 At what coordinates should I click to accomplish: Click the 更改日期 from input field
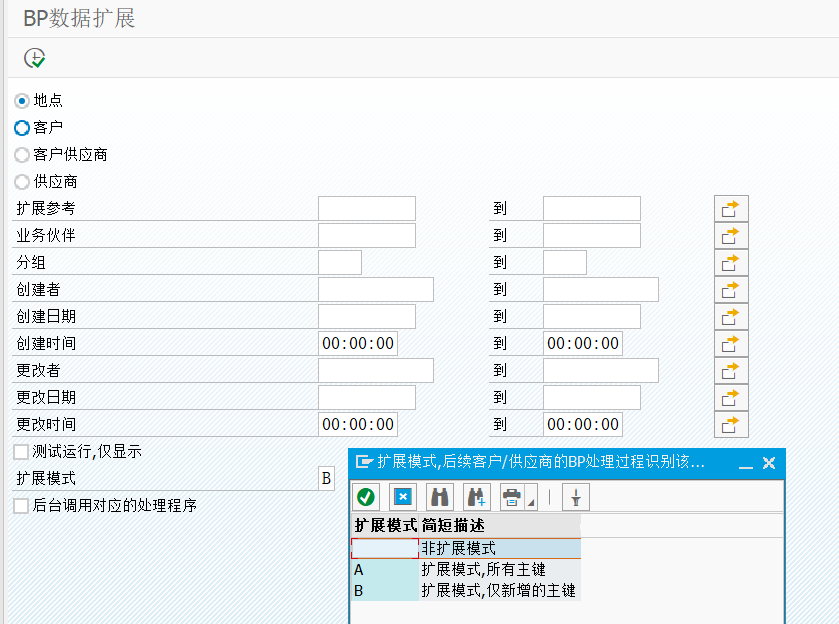[x=367, y=398]
